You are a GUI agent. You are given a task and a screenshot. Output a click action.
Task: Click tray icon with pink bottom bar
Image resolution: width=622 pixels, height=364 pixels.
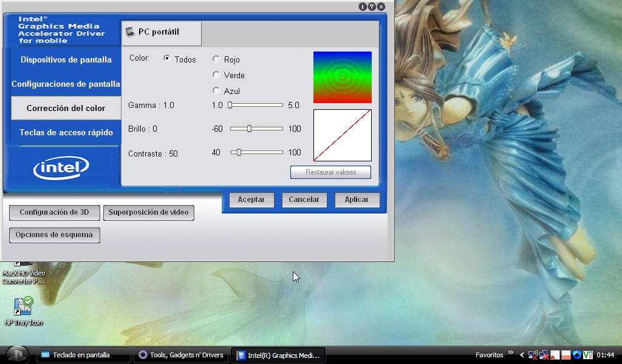[x=566, y=355]
